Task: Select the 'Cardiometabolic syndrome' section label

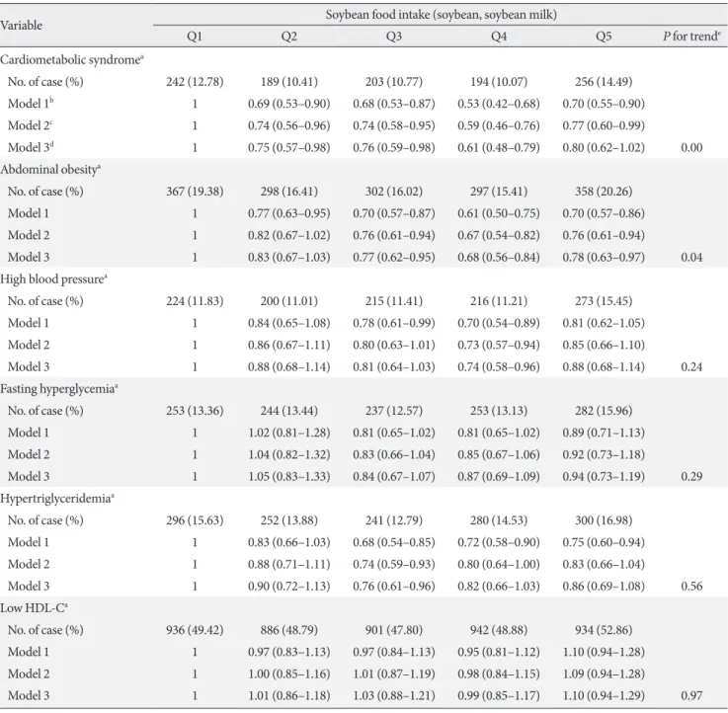Action: click(x=72, y=60)
